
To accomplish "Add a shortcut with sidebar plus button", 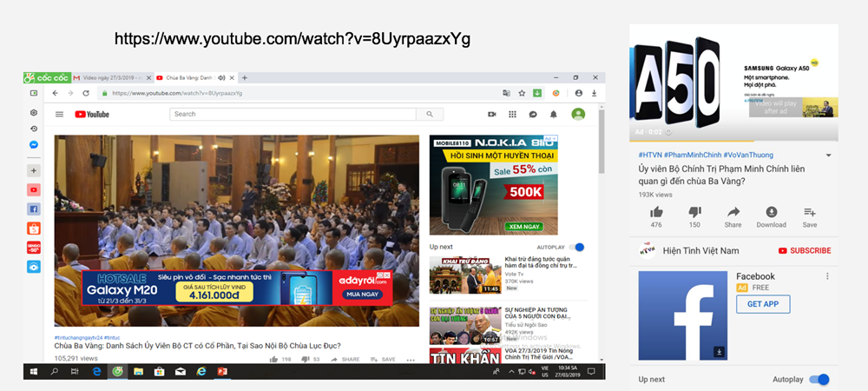I will tap(34, 170).
